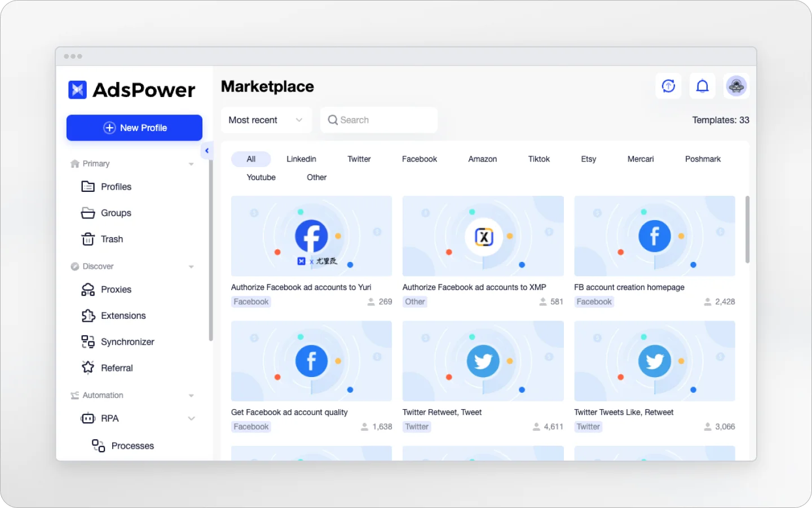Screen dimensions: 812x508
Task: Open the Groups folder icon
Action: tap(88, 213)
